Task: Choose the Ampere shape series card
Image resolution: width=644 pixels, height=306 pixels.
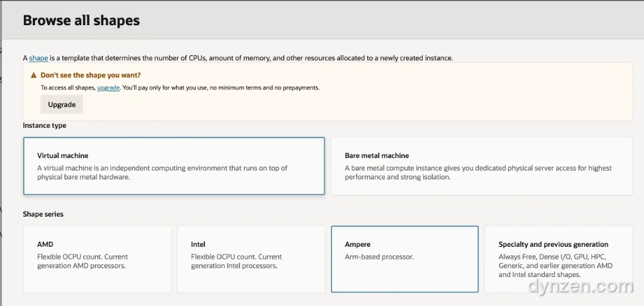Action: [405, 259]
